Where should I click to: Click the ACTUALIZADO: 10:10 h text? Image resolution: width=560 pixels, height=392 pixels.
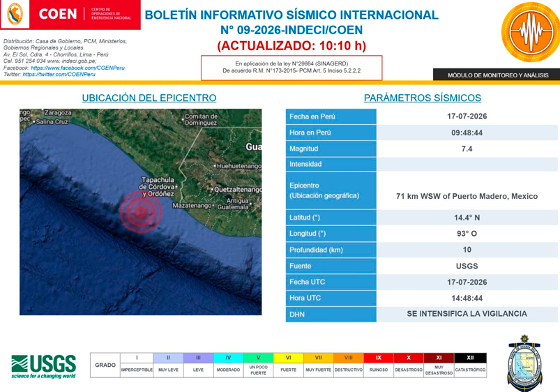coord(292,46)
